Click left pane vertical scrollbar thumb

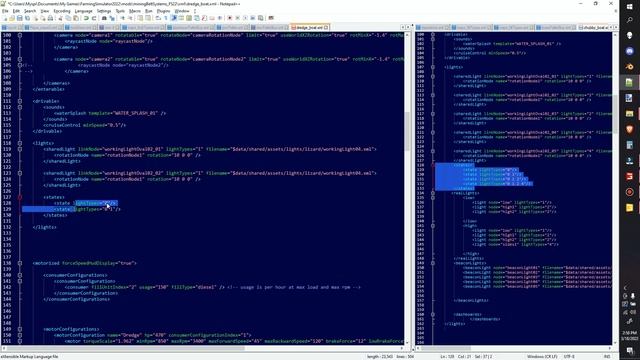(x=407, y=131)
